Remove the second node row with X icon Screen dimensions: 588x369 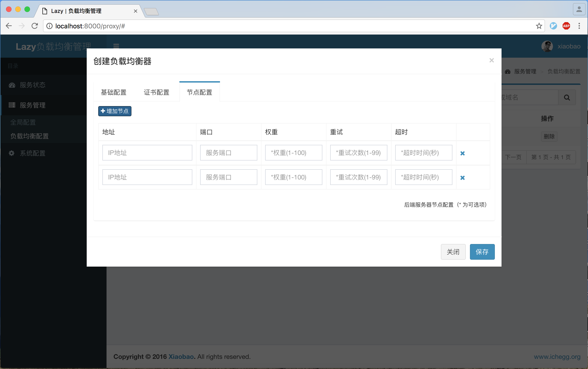tap(462, 178)
